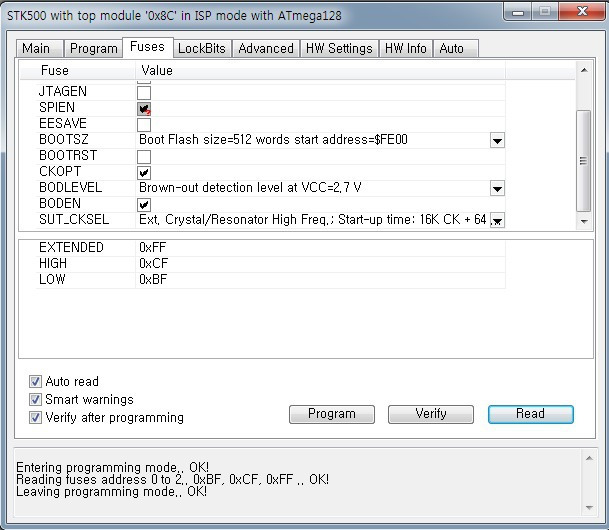This screenshot has width=609, height=530.
Task: Enable the JTAGEN fuse checkbox
Action: [x=144, y=93]
